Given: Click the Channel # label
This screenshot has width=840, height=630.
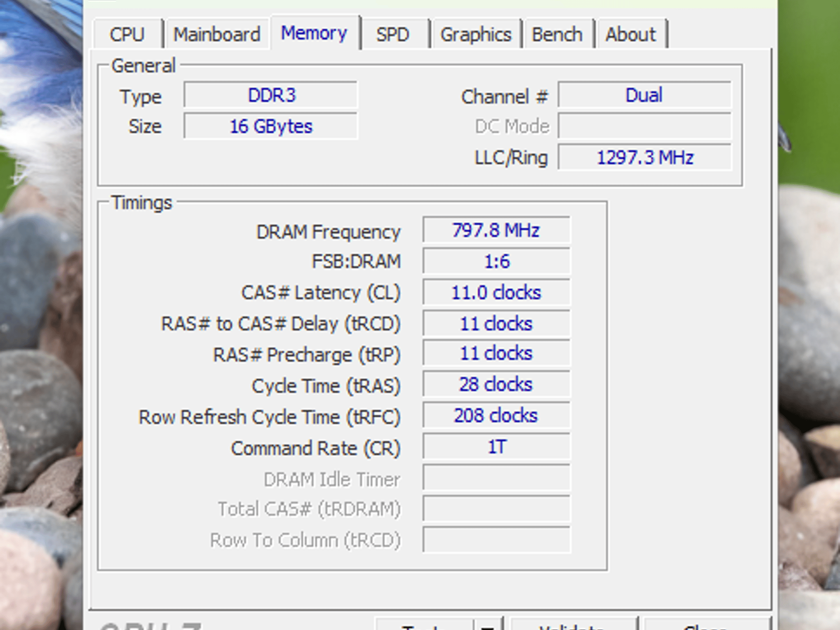Looking at the screenshot, I should click(504, 97).
